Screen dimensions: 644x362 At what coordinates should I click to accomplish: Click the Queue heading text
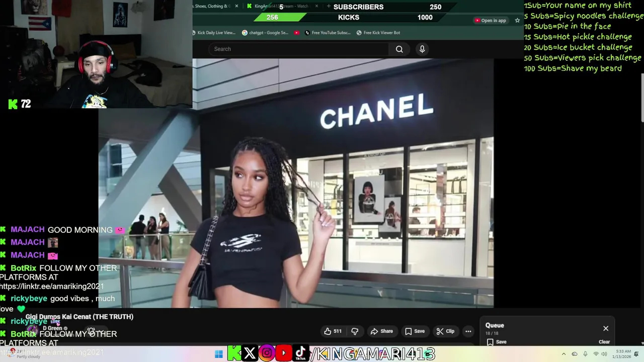pos(495,325)
